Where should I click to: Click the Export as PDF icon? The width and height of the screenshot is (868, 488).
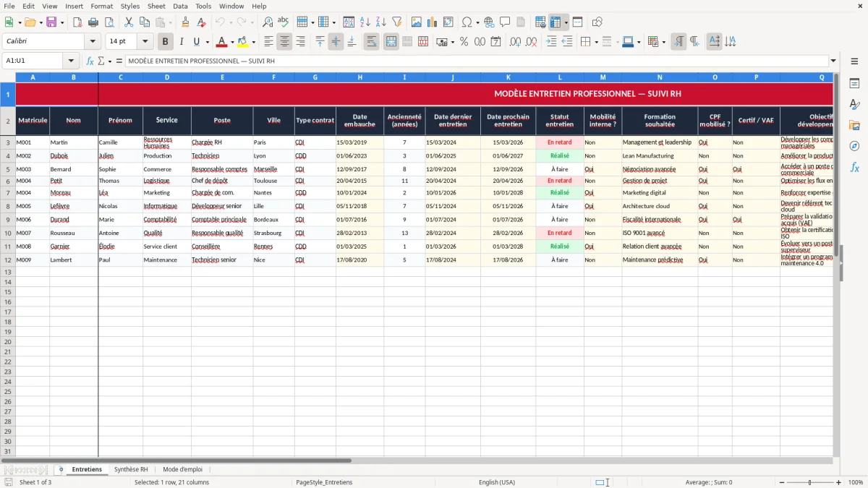point(77,22)
